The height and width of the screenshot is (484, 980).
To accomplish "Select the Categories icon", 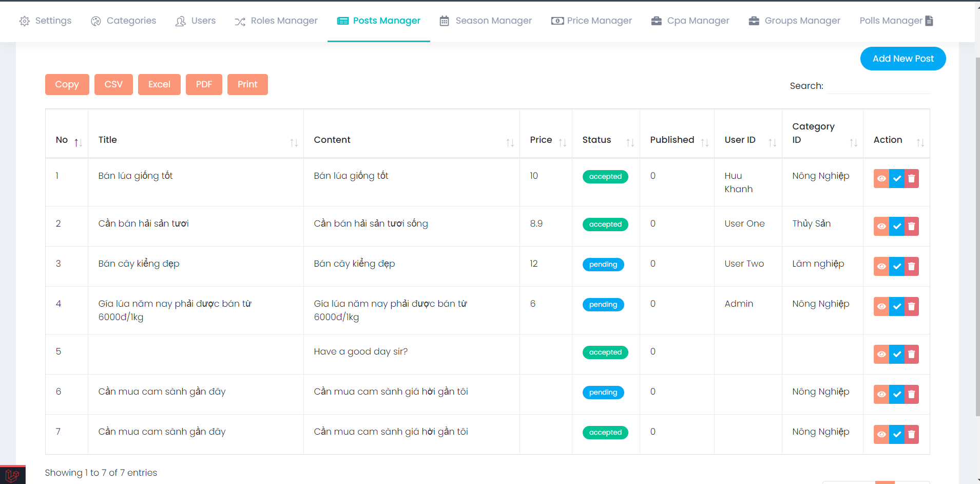I will point(95,21).
